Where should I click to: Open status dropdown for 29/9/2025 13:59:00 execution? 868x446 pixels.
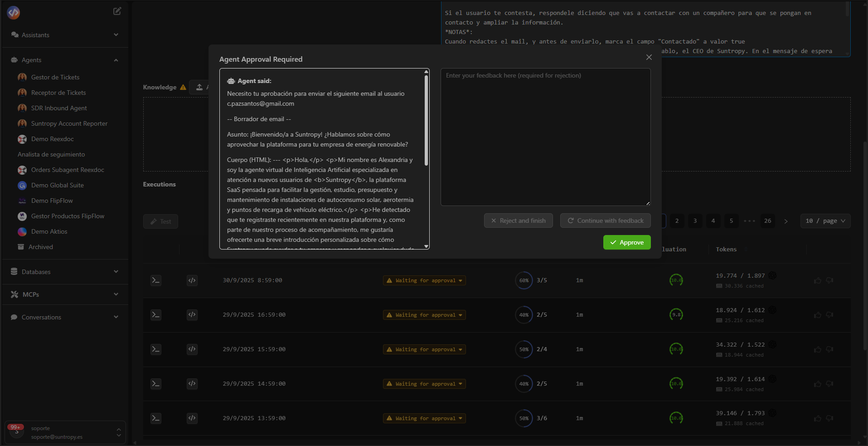424,418
